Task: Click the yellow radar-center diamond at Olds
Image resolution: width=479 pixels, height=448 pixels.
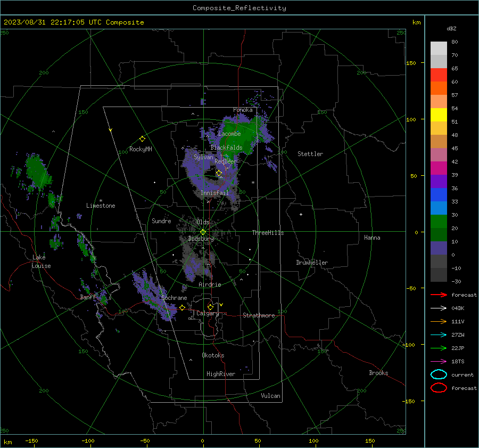Action: 203,232
